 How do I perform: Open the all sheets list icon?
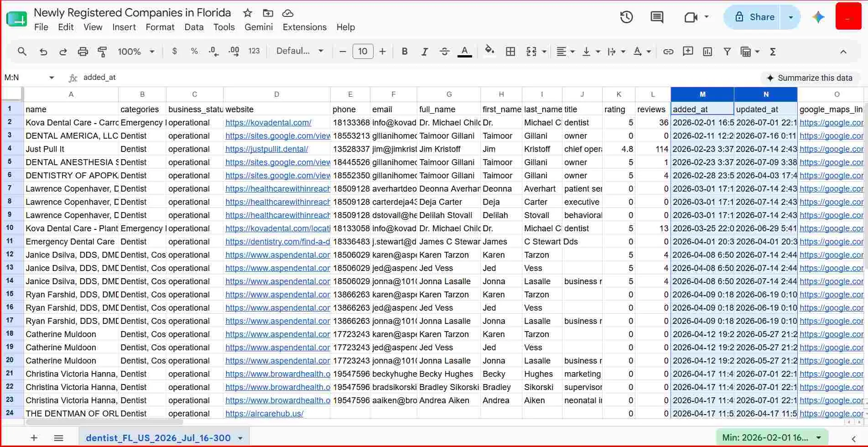[58, 438]
